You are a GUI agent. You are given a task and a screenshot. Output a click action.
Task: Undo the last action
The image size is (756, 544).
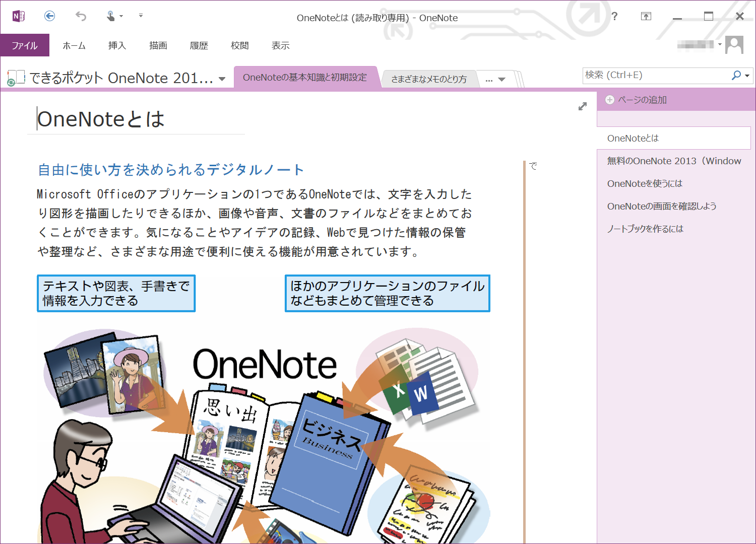81,16
